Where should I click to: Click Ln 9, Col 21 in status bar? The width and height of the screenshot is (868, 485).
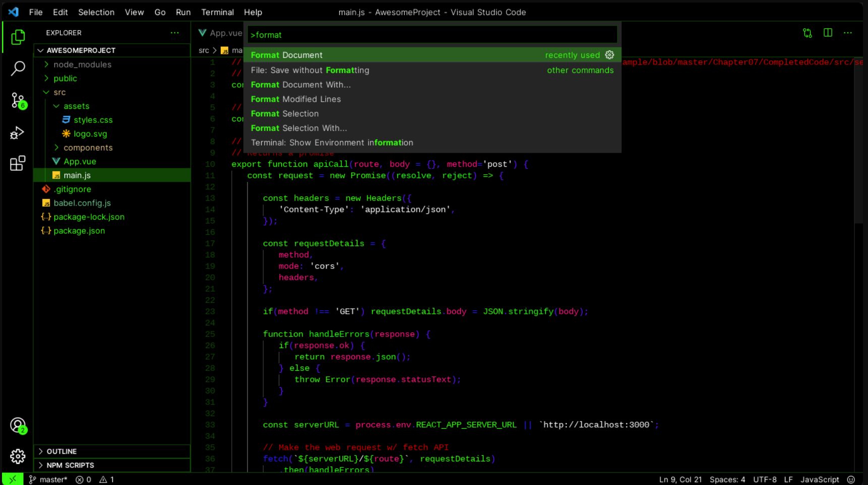(680, 479)
